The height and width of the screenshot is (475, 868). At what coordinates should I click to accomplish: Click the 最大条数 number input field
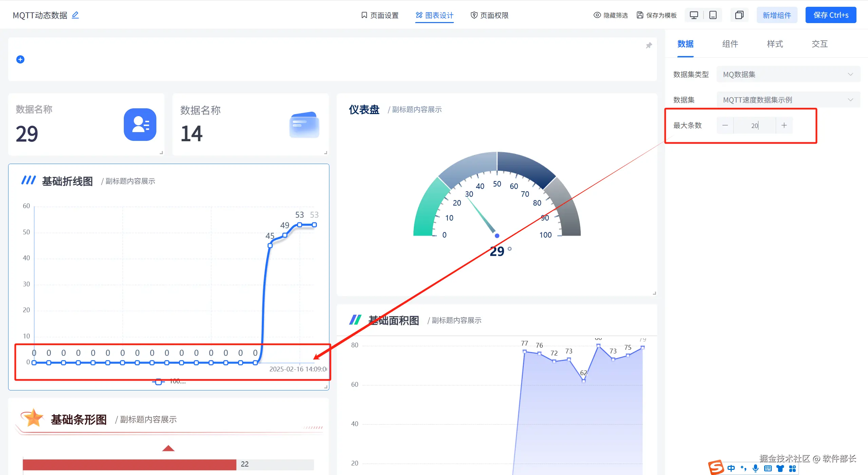click(x=754, y=125)
